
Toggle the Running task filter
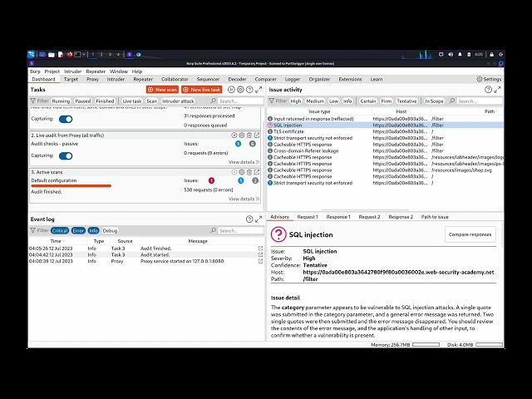[x=61, y=101]
